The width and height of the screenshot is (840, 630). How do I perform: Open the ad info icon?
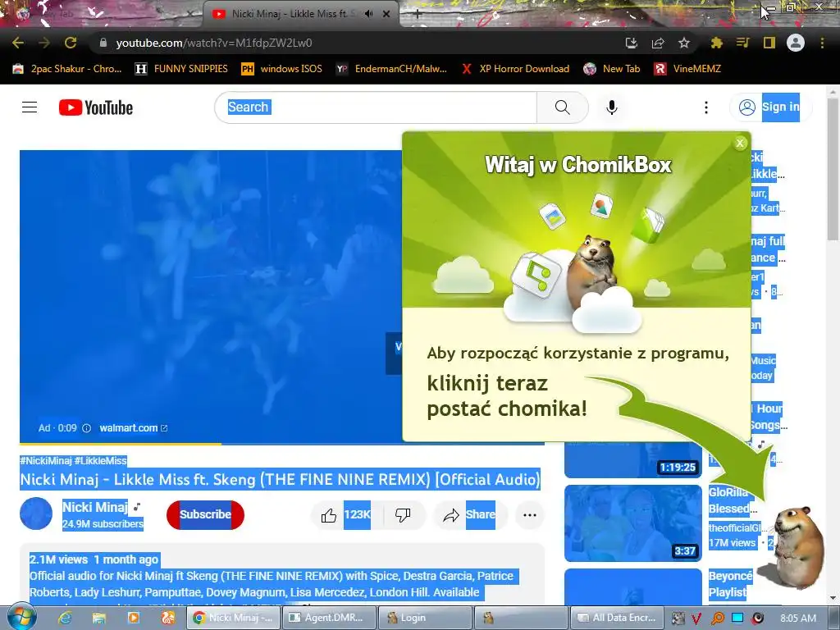[86, 428]
